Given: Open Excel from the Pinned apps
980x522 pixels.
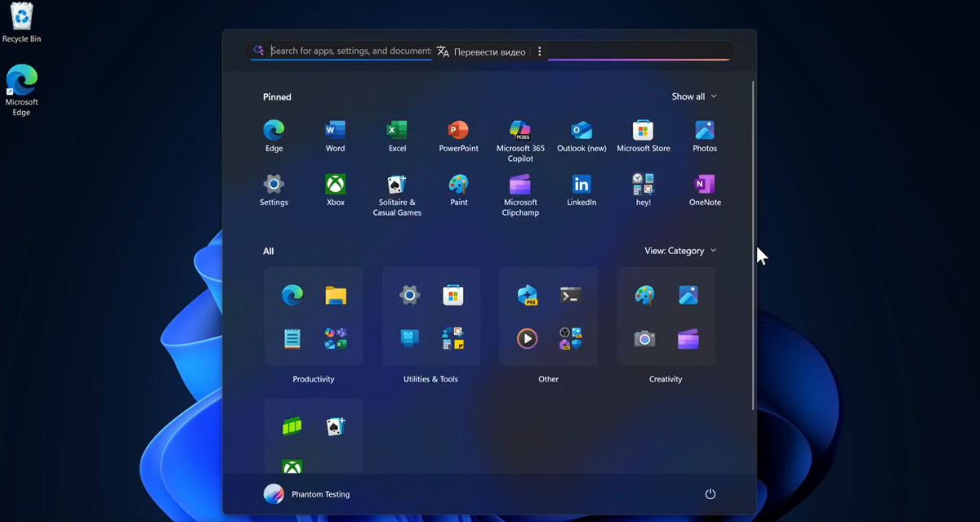Looking at the screenshot, I should (397, 136).
